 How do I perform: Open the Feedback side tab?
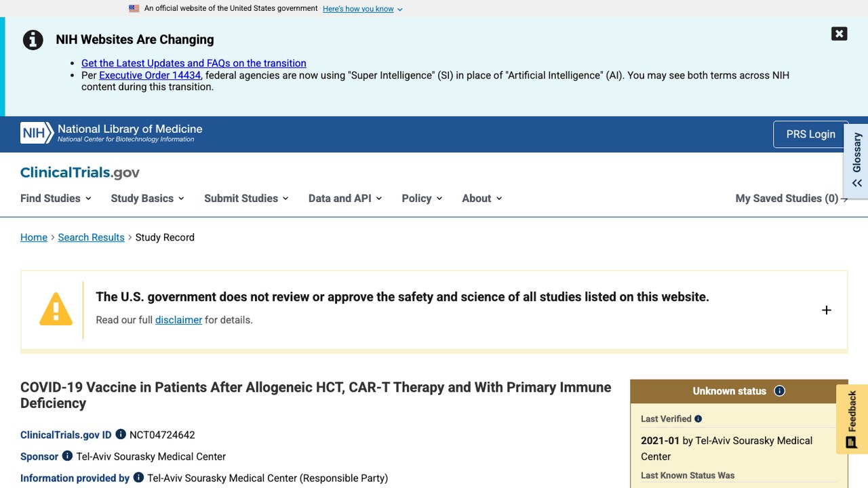click(x=852, y=419)
